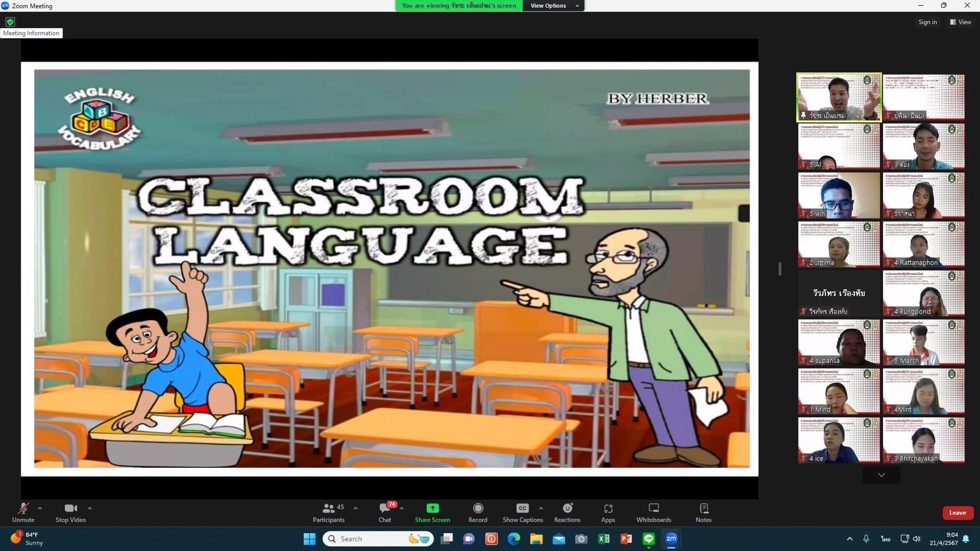Open the Whiteboards tool

(x=653, y=509)
